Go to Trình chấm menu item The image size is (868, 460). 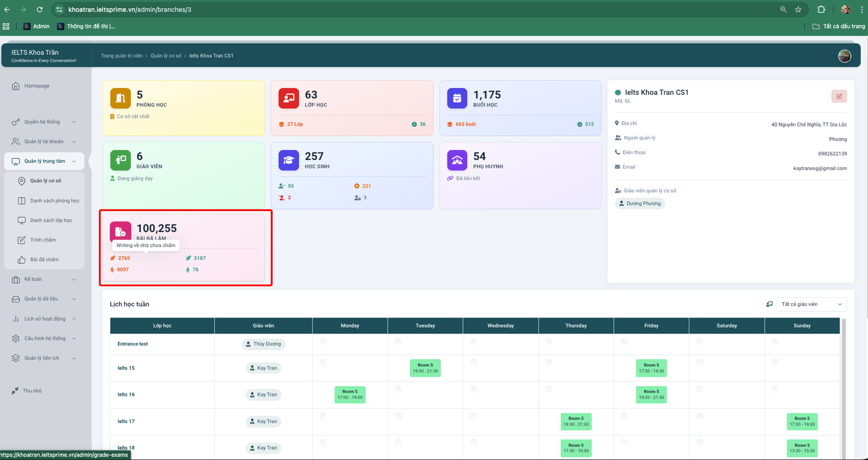click(43, 240)
